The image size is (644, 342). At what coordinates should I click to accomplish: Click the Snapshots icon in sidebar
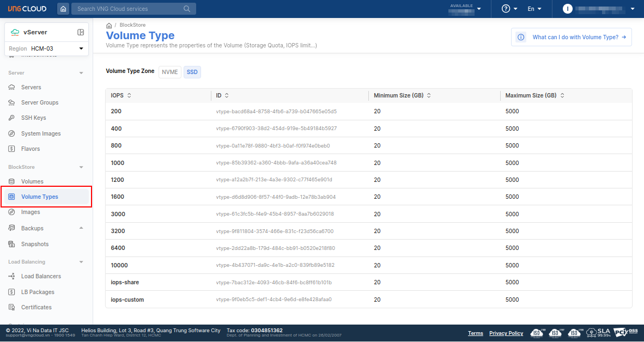[11, 244]
